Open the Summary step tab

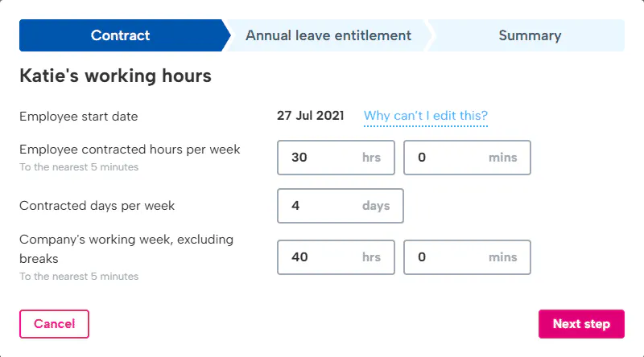coord(530,35)
